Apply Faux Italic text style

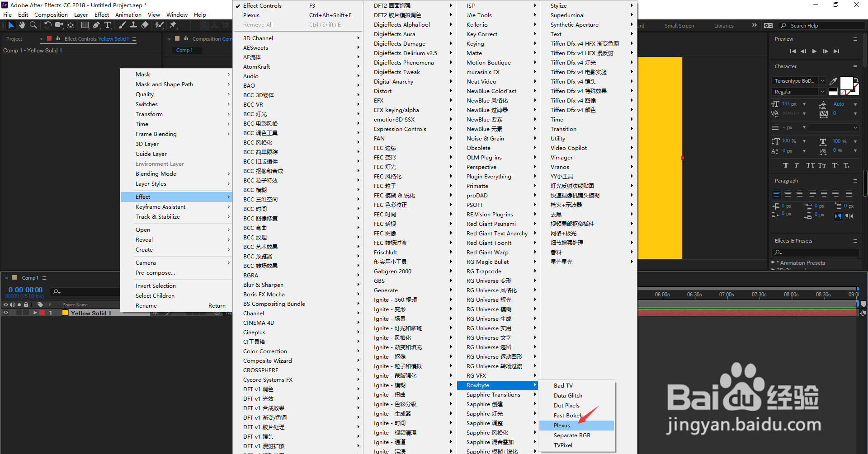coord(797,166)
